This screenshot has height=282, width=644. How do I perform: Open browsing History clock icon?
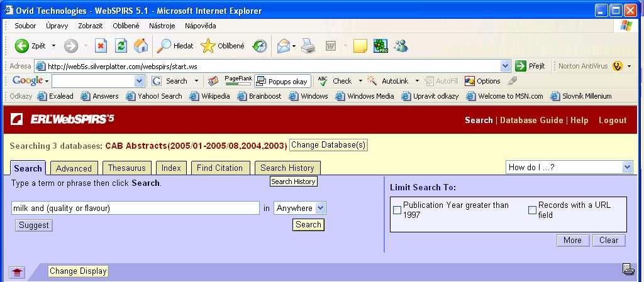260,46
